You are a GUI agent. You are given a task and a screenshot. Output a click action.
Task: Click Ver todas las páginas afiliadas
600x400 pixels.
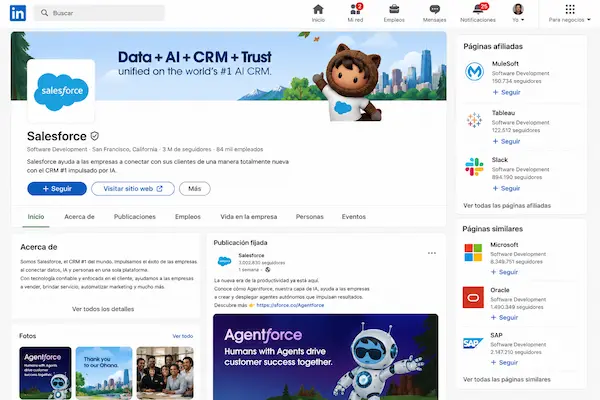click(x=507, y=206)
